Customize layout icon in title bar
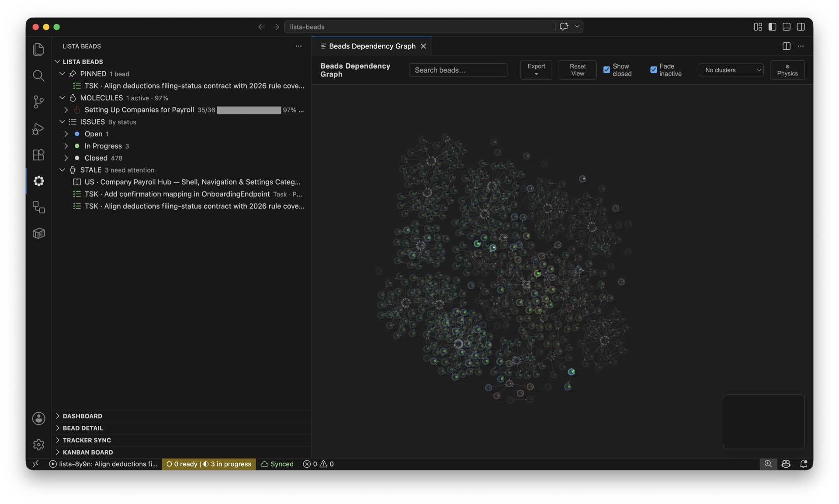 pos(758,27)
